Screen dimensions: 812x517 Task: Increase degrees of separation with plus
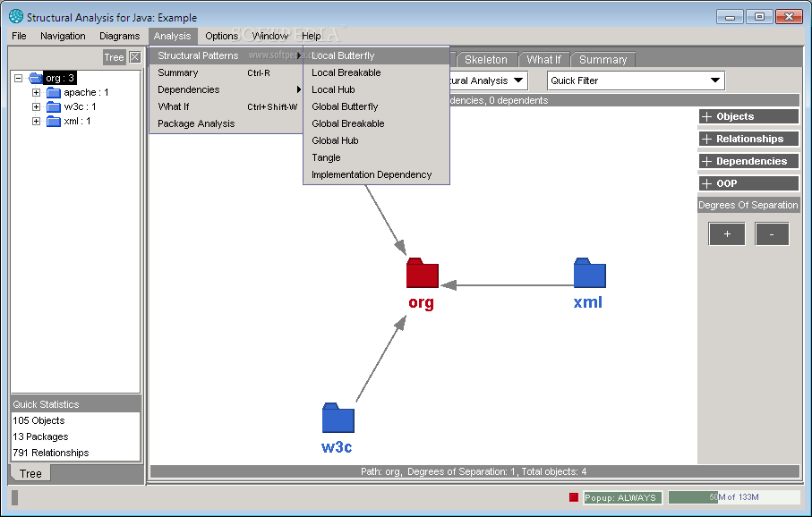[727, 234]
